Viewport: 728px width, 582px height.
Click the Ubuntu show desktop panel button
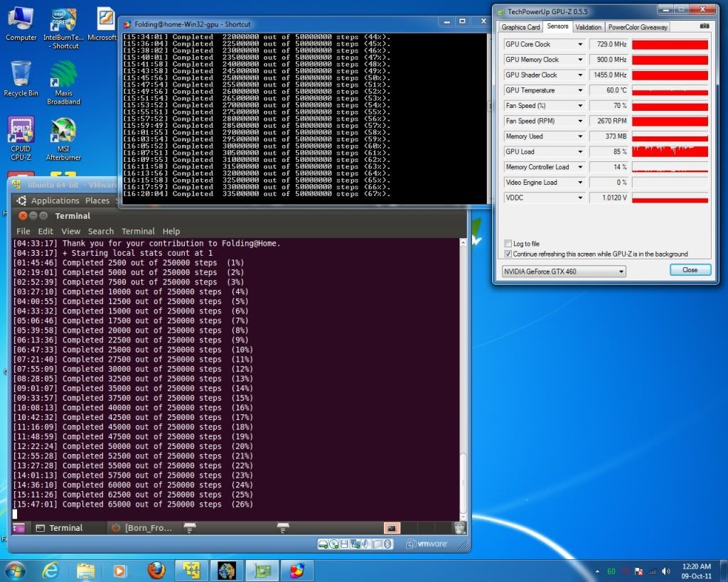18,528
